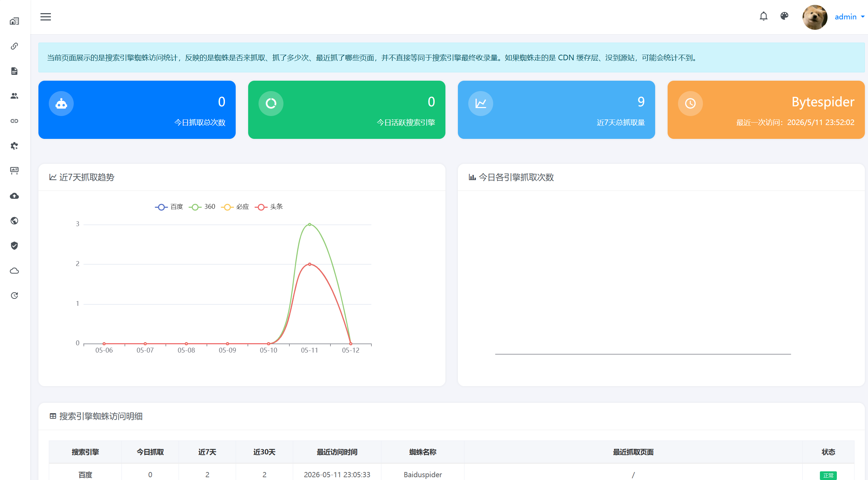
Task: Click the 今日抓取总次数 label
Action: pyautogui.click(x=200, y=122)
